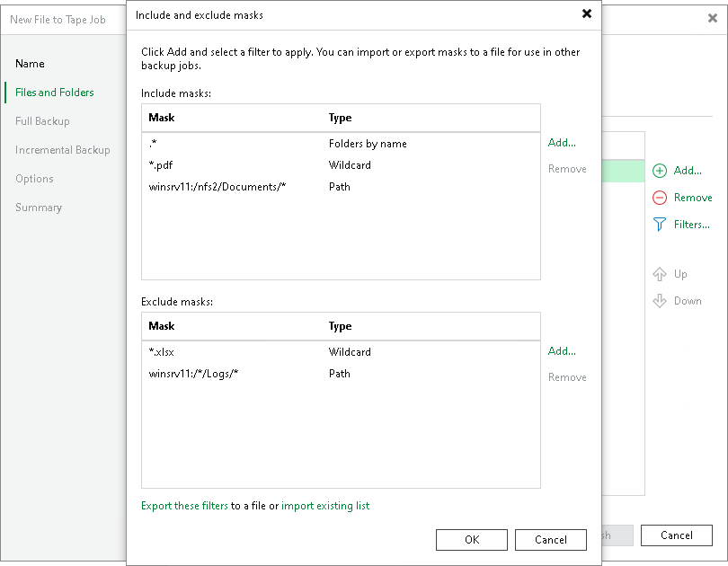
Task: Click the Down label in wizard
Action: click(688, 301)
